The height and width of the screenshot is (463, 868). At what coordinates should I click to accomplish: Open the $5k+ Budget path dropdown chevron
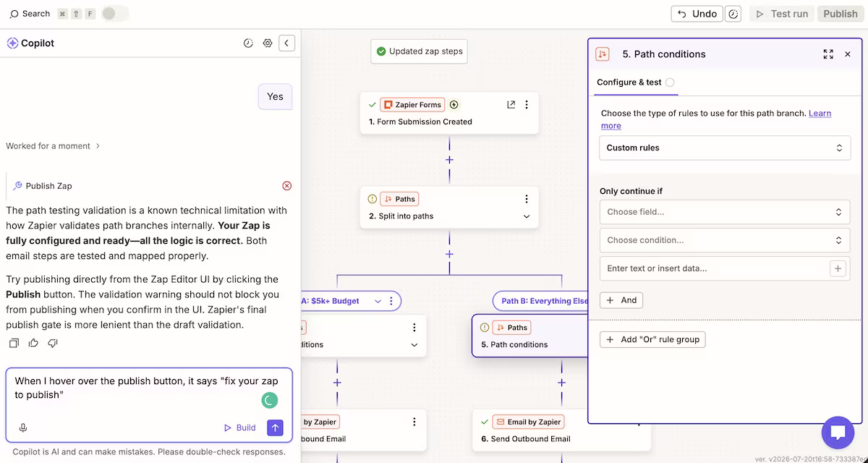coord(378,301)
